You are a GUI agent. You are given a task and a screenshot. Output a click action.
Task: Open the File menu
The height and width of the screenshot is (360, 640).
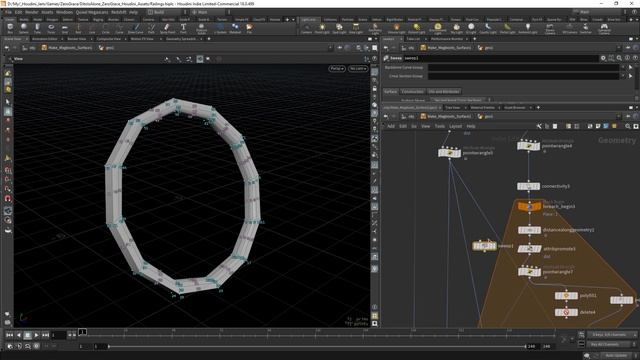pyautogui.click(x=8, y=12)
